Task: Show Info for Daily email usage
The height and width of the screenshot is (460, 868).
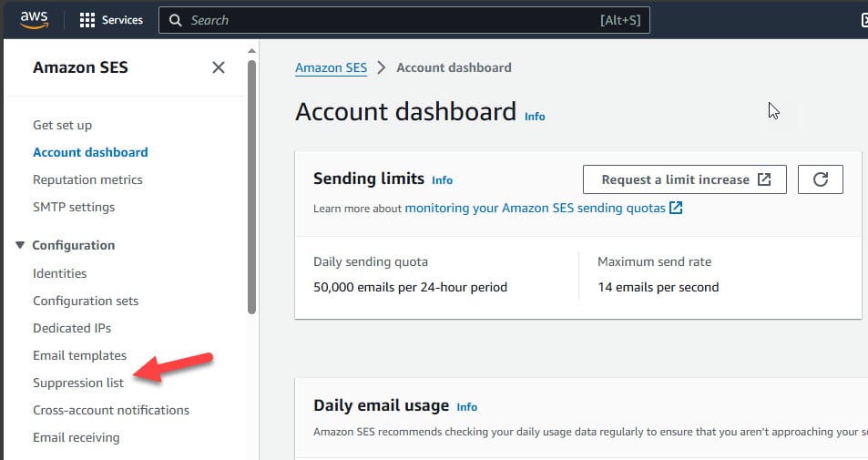Action: pos(466,407)
